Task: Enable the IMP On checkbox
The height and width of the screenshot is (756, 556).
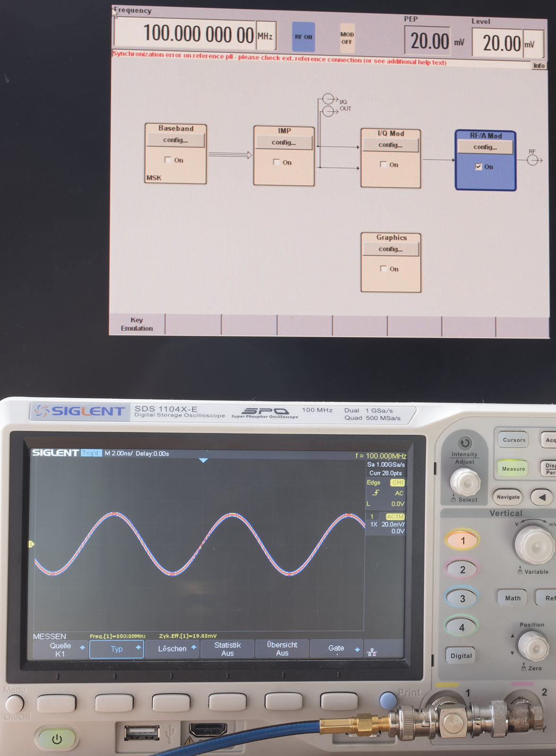Action: 276,162
